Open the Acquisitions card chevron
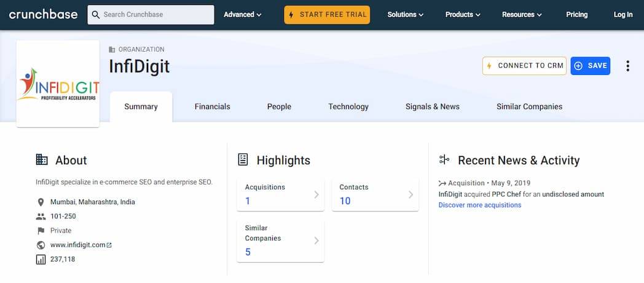Viewport: 644px width, 283px height. pyautogui.click(x=316, y=194)
